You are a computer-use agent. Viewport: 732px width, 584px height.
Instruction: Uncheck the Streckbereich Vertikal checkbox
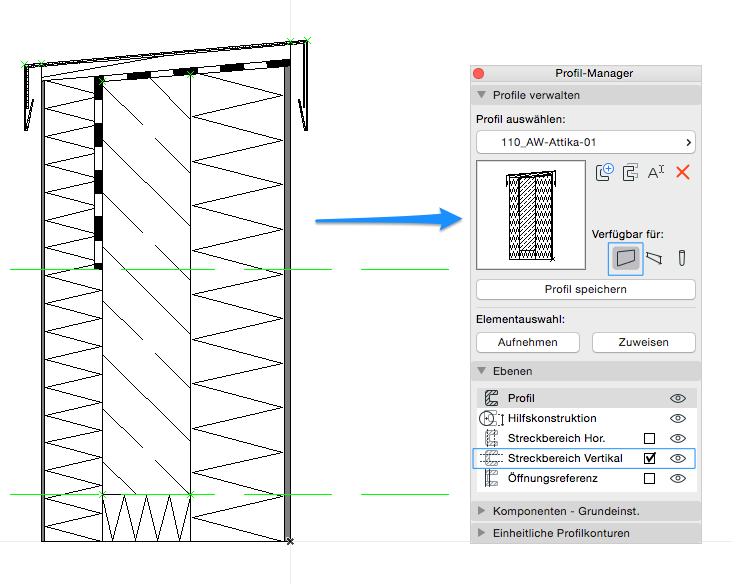tap(650, 458)
